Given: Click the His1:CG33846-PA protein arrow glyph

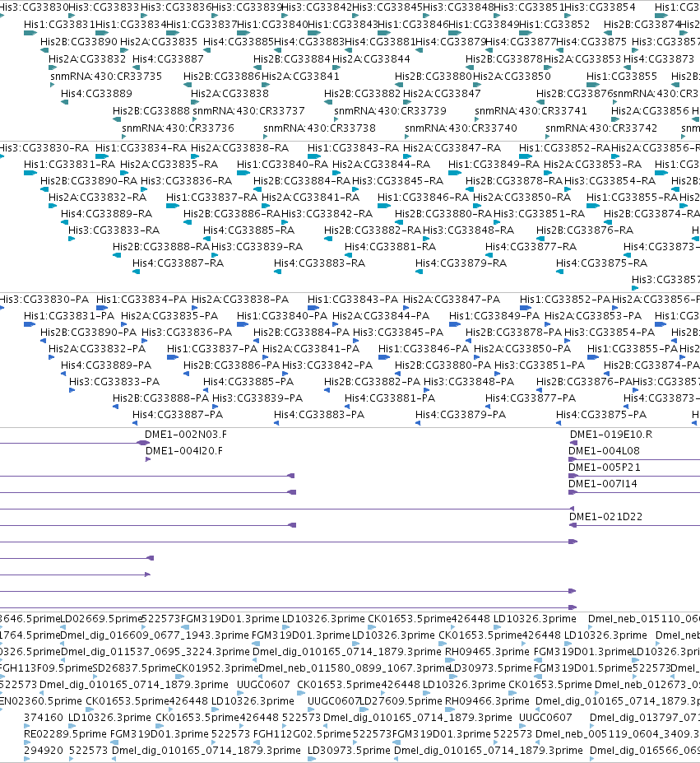Looking at the screenshot, I should (384, 357).
